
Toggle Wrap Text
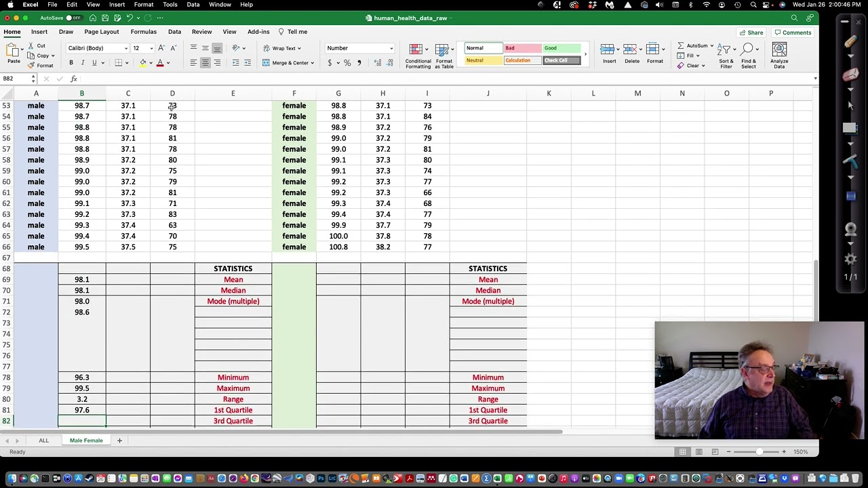[x=281, y=48]
